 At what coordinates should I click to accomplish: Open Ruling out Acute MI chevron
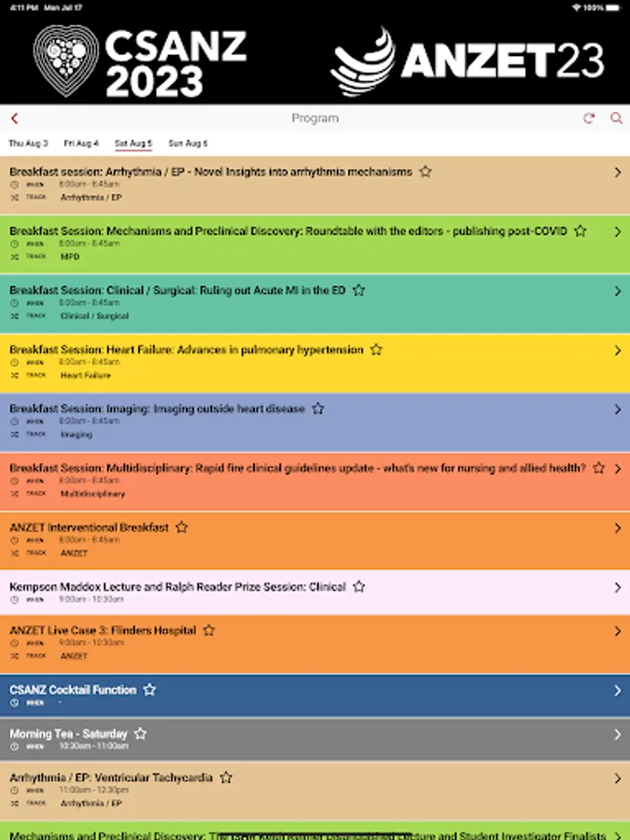click(618, 291)
